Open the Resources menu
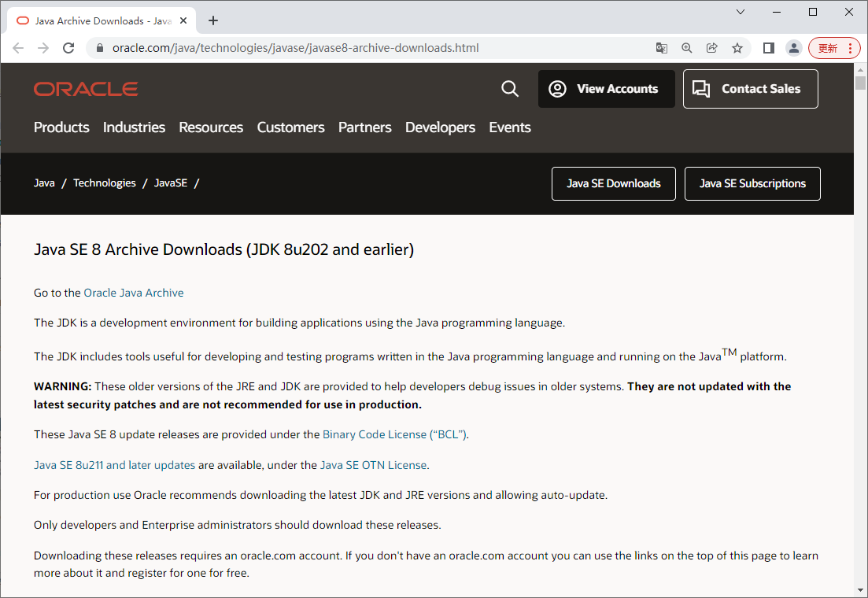Screen dimensions: 868x598 [211, 127]
